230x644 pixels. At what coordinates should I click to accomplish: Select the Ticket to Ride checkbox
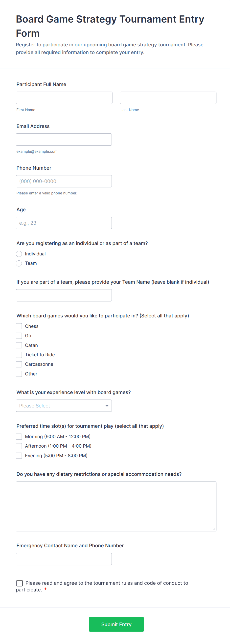(x=19, y=355)
